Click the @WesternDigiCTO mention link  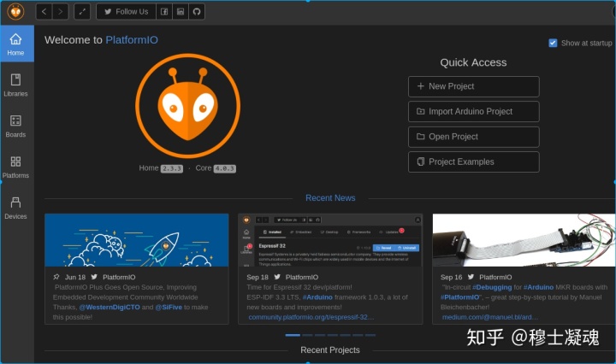coord(110,307)
